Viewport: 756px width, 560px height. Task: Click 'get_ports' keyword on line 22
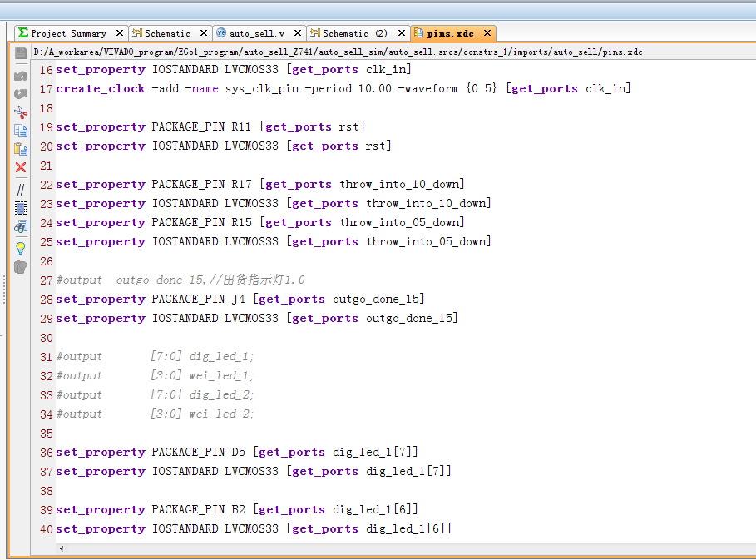[299, 184]
